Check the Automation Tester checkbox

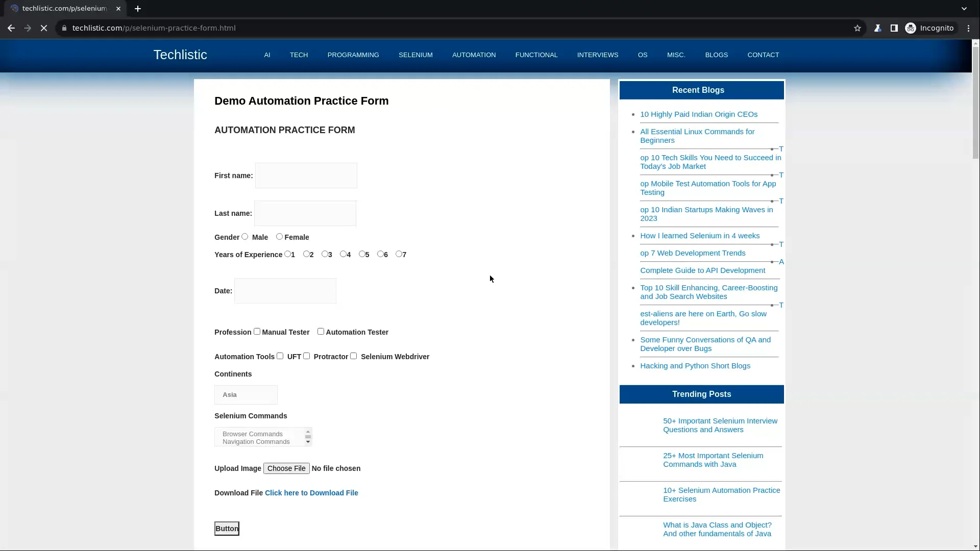coord(321,332)
